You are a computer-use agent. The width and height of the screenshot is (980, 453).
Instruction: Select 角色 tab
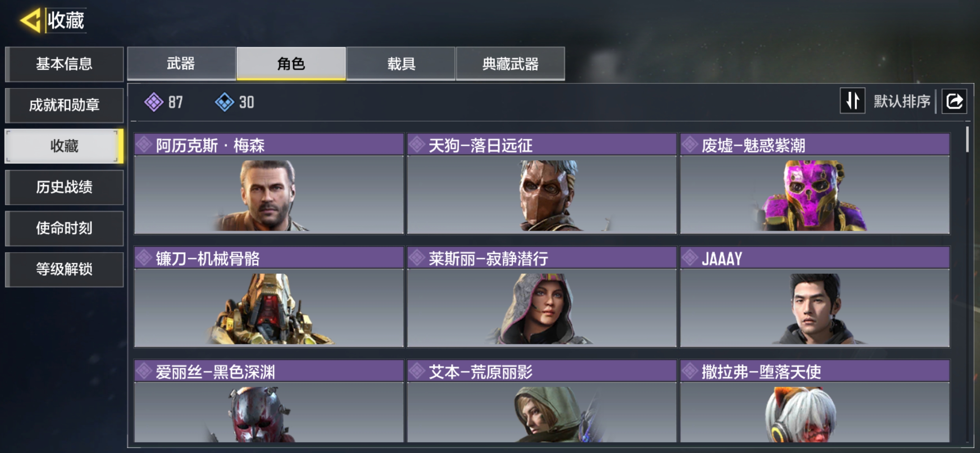[291, 63]
